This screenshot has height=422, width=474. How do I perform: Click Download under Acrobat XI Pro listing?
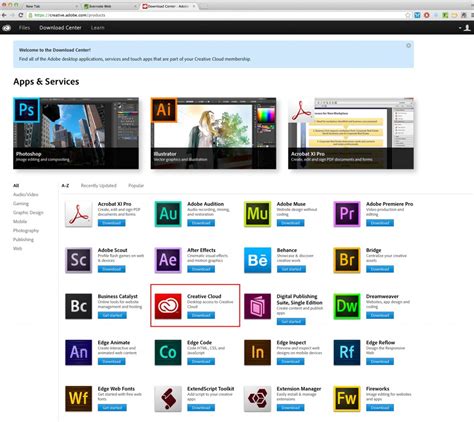pyautogui.click(x=112, y=223)
